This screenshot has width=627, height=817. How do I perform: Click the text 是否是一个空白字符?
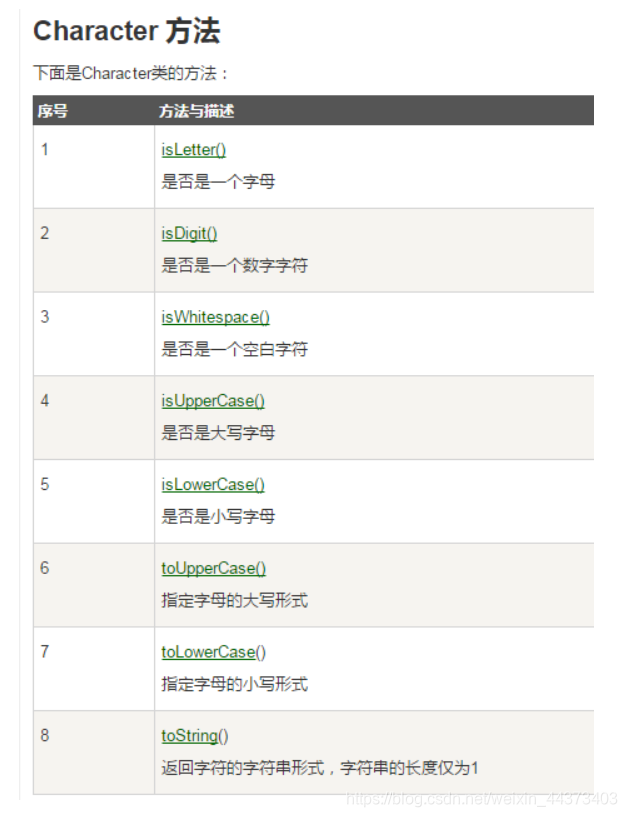click(235, 349)
